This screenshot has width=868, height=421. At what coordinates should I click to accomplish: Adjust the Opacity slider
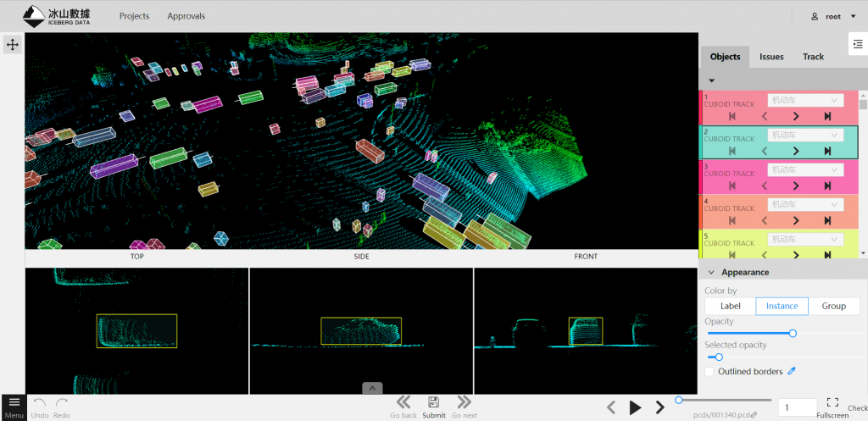point(793,334)
